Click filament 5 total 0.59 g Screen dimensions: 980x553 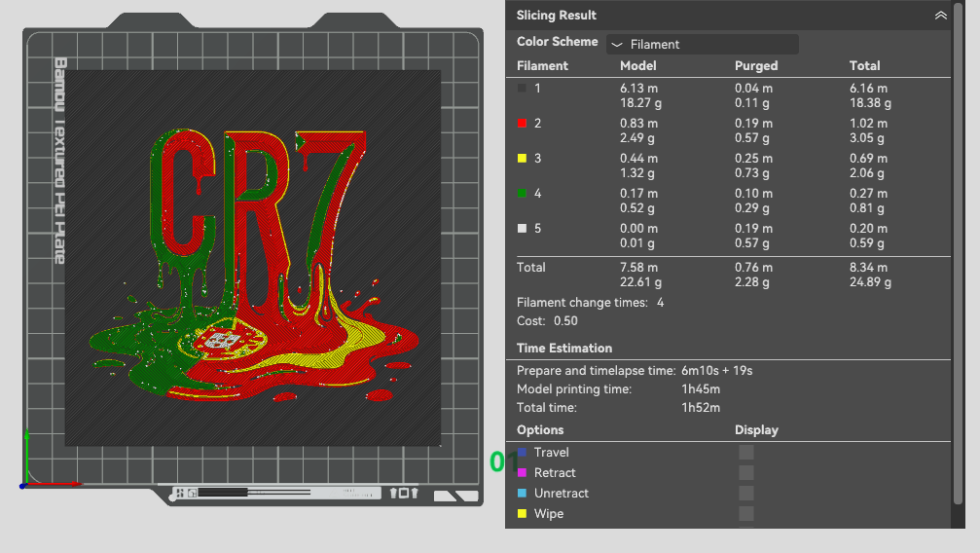point(866,243)
